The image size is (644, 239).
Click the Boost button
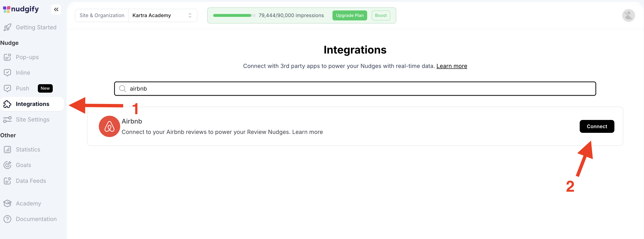[x=381, y=16]
